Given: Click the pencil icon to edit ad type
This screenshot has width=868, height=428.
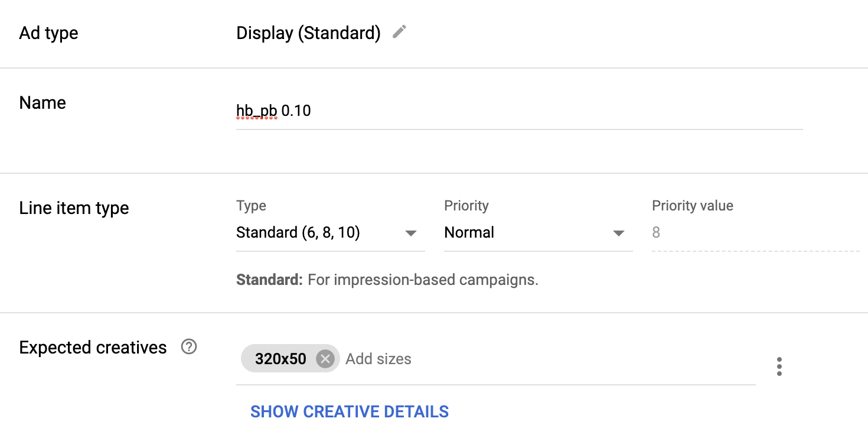Looking at the screenshot, I should coord(400,32).
